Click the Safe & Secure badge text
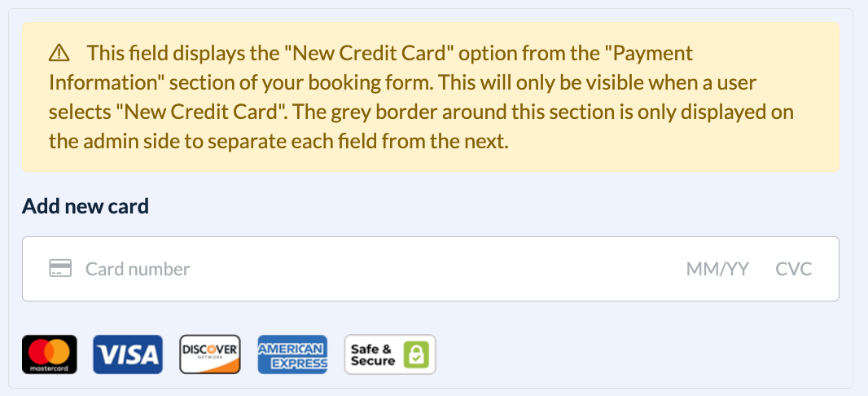 (x=372, y=354)
